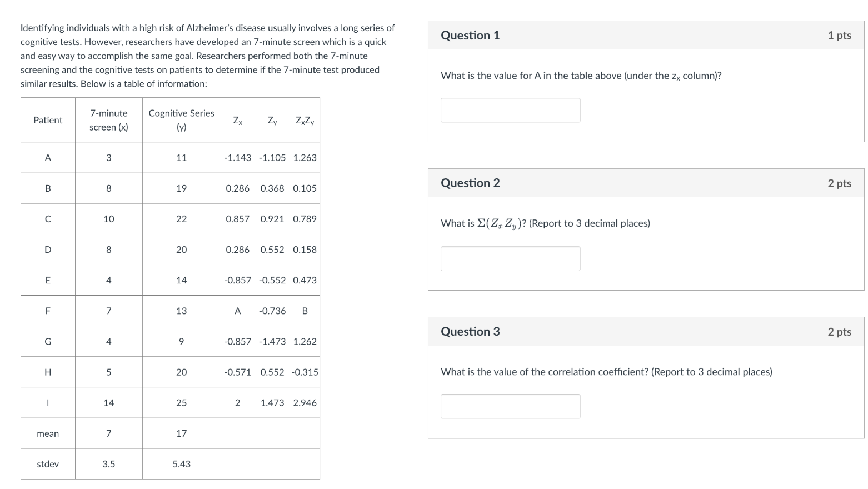This screenshot has height=489, width=868.
Task: Click the stdev value 5.43
Action: point(181,463)
